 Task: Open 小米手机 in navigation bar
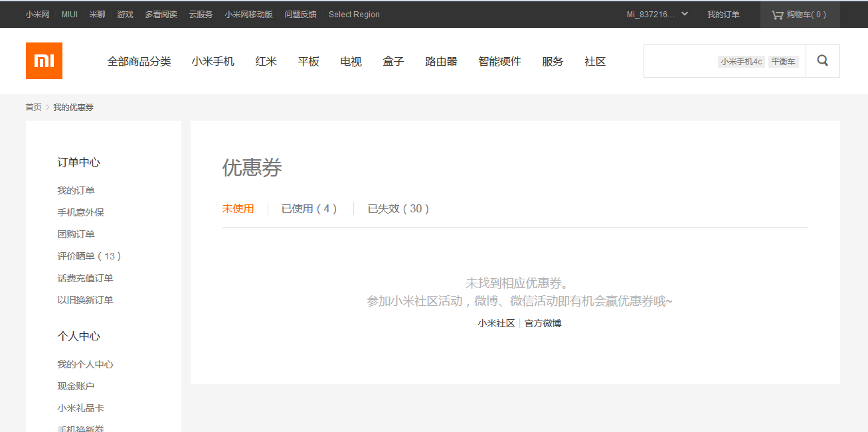point(213,62)
